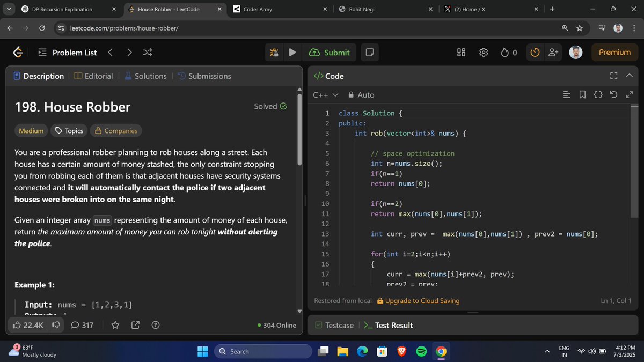Viewport: 644px width, 362px height.
Task: Collapse the Code panel chevron
Action: click(x=630, y=76)
